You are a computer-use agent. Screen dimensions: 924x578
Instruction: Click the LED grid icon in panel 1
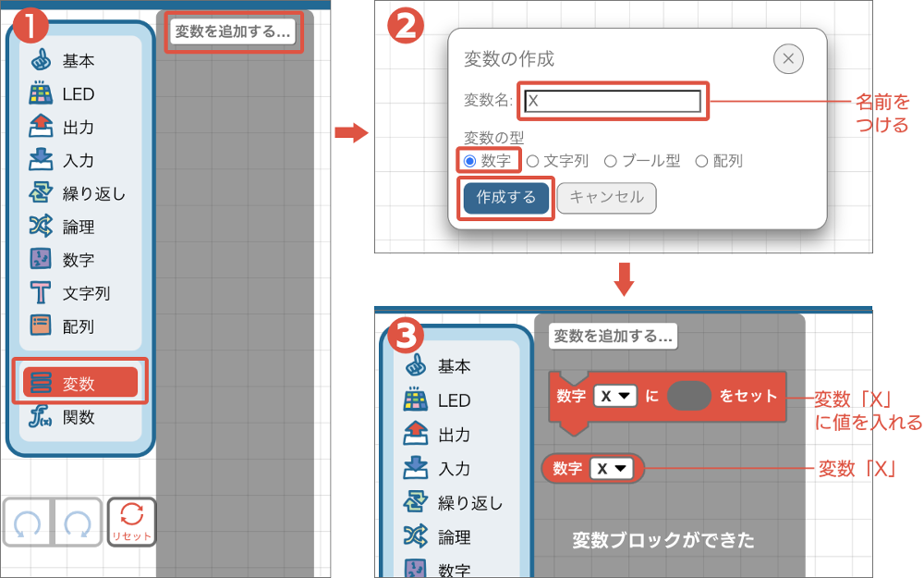click(x=41, y=93)
